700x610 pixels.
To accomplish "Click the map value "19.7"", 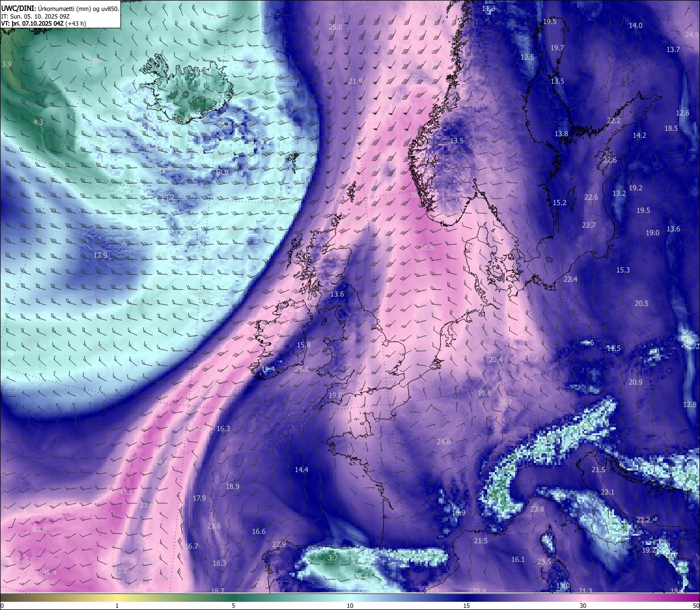I will point(557,48).
